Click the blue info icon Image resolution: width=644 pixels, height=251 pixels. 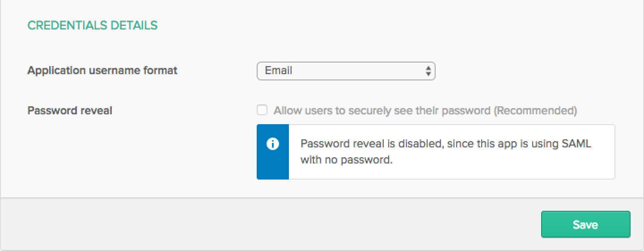(x=272, y=144)
